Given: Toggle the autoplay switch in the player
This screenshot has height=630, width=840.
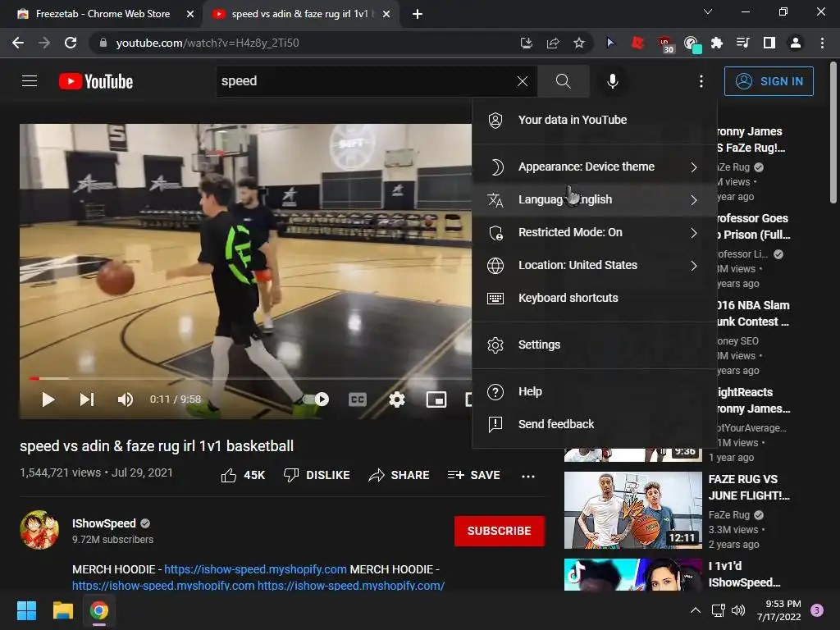Looking at the screenshot, I should (316, 399).
